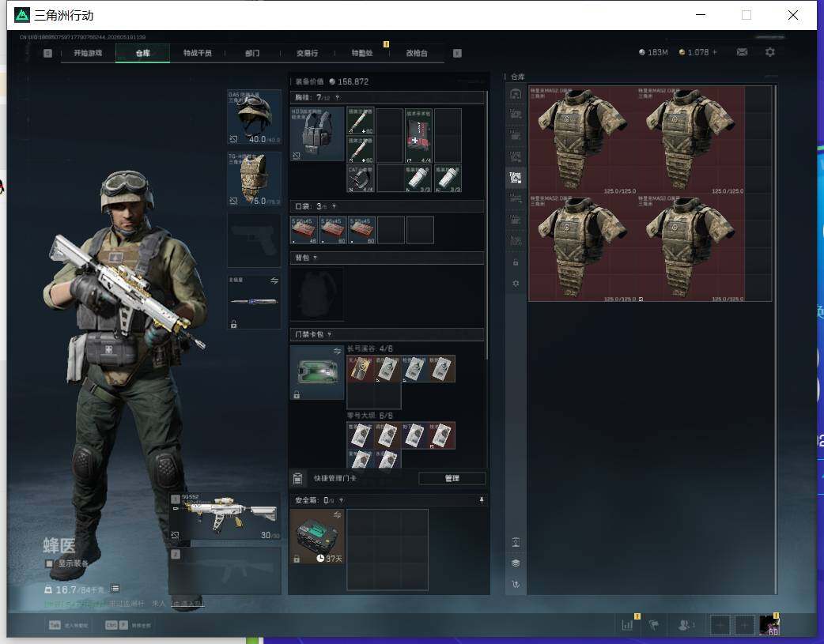This screenshot has width=824, height=644.
Task: Select the CAT tourniquet item
Action: click(361, 179)
